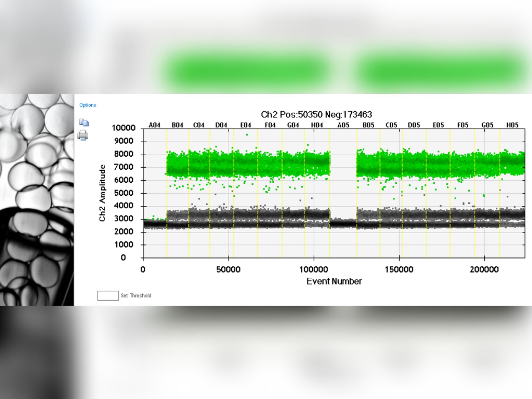This screenshot has width=532, height=399.
Task: Select the F04 well label
Action: point(270,125)
